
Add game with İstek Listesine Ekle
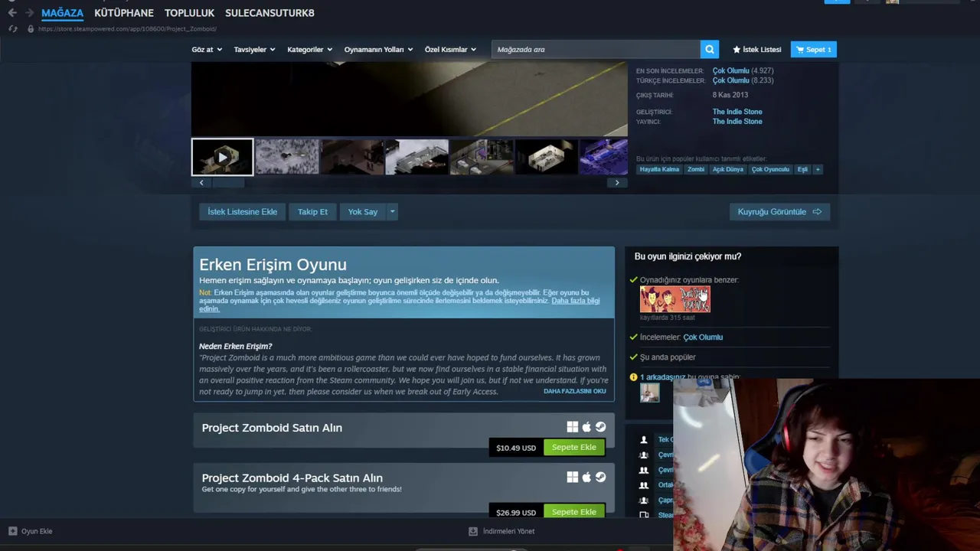point(242,212)
